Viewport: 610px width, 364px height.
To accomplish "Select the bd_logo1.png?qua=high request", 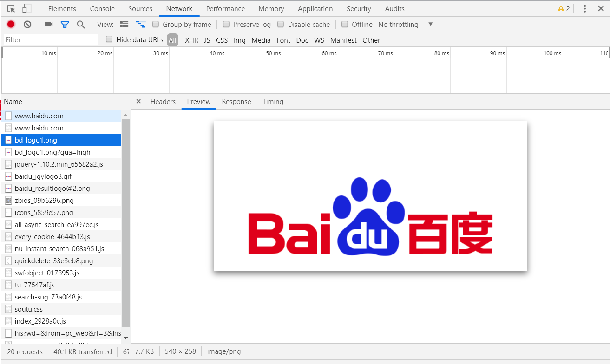I will [61, 152].
